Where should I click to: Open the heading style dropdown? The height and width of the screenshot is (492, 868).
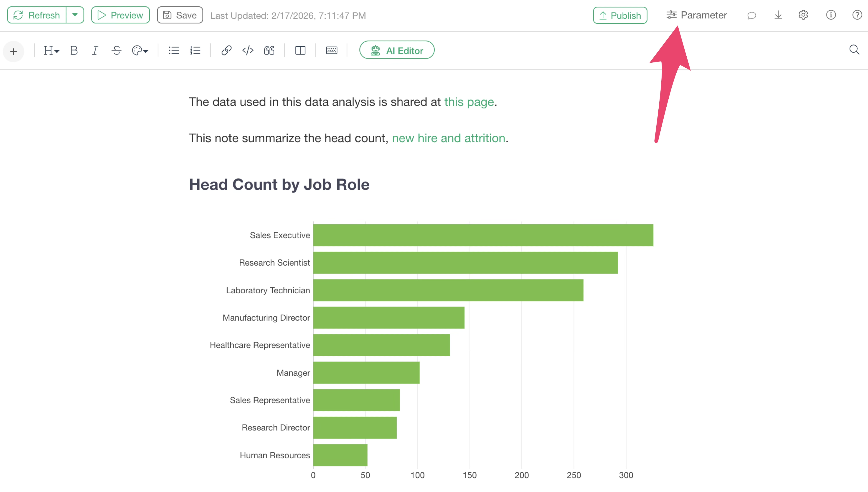[51, 51]
